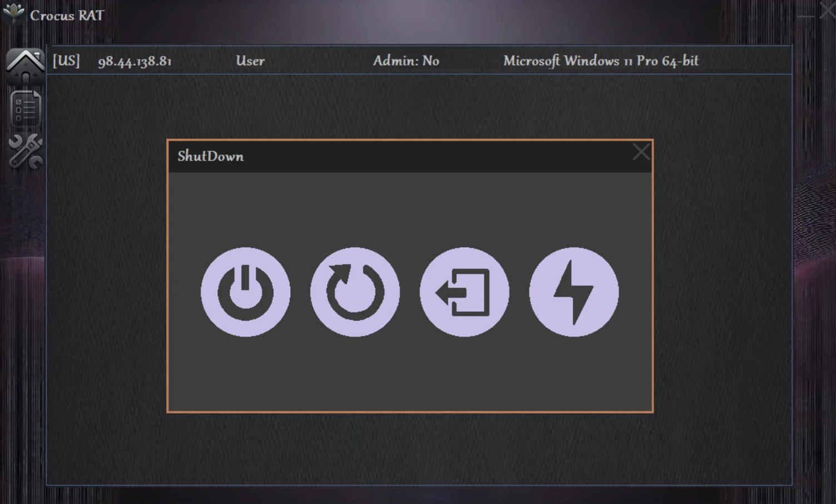The height and width of the screenshot is (504, 836).
Task: Close the Crocus RAT main window
Action: click(x=827, y=9)
